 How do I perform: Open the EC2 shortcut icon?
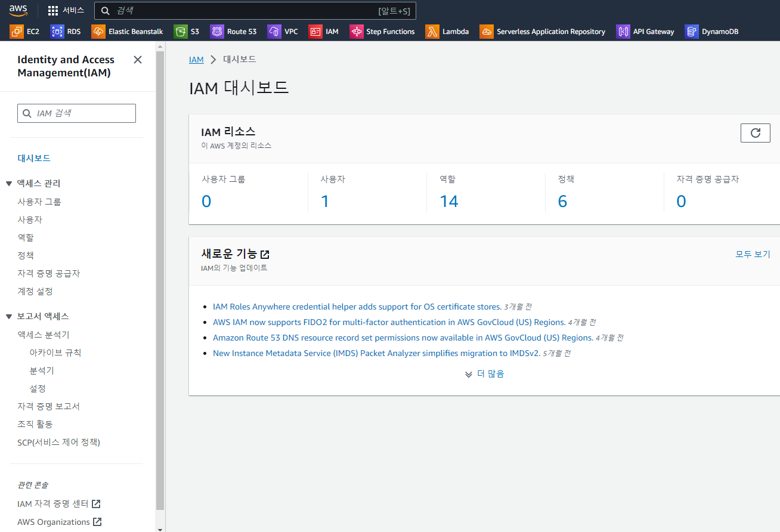coord(17,32)
